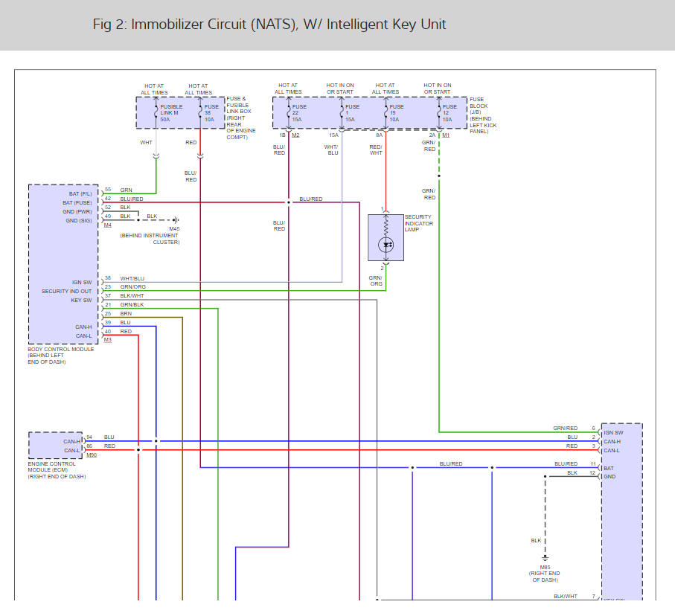Image resolution: width=675 pixels, height=616 pixels.
Task: Click 'GND (SIG)' pin label
Action: click(x=79, y=220)
